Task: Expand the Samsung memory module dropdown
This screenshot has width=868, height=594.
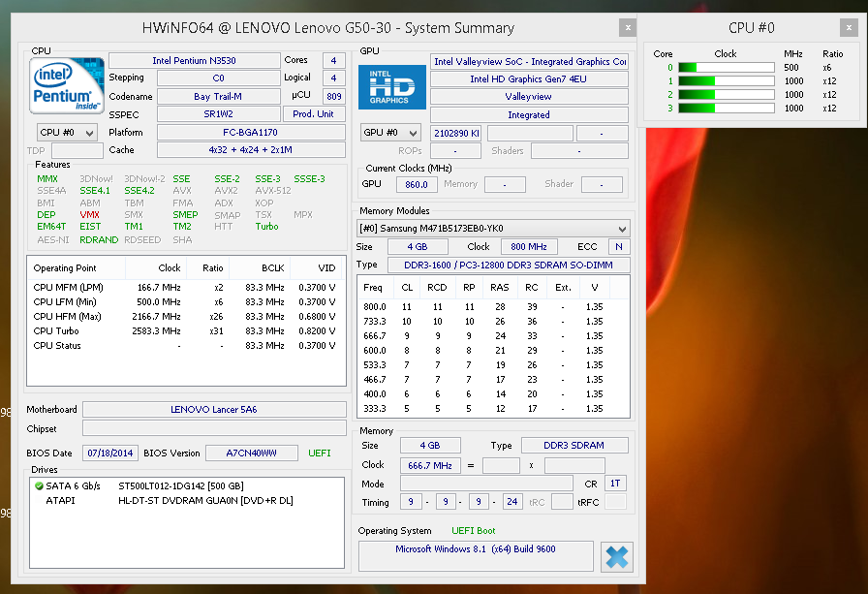Action: coord(493,229)
